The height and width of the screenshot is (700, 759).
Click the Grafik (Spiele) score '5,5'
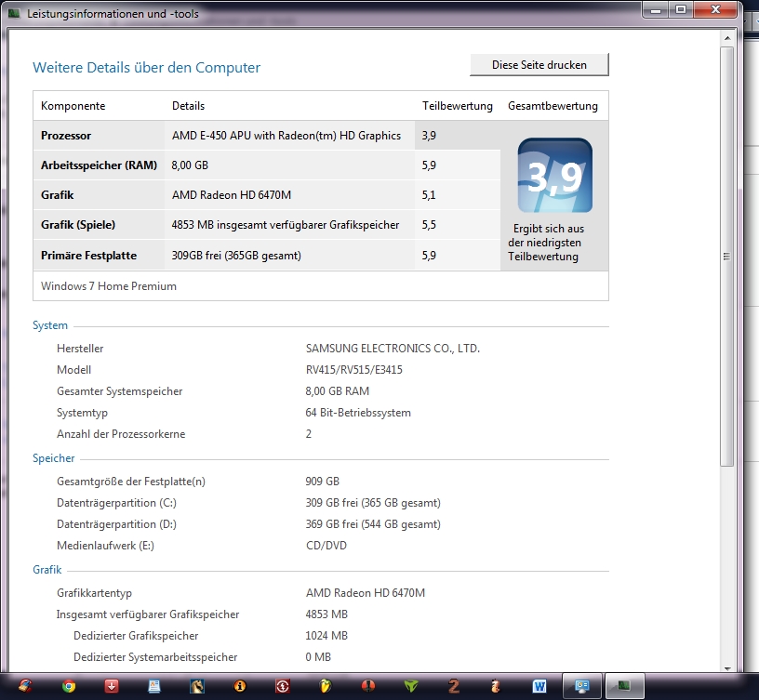[429, 225]
